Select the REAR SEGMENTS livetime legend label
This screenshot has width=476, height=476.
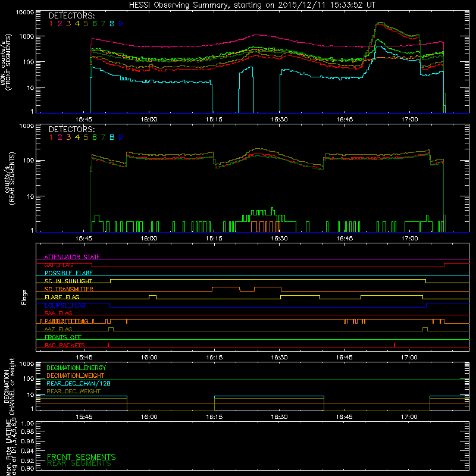click(x=79, y=464)
